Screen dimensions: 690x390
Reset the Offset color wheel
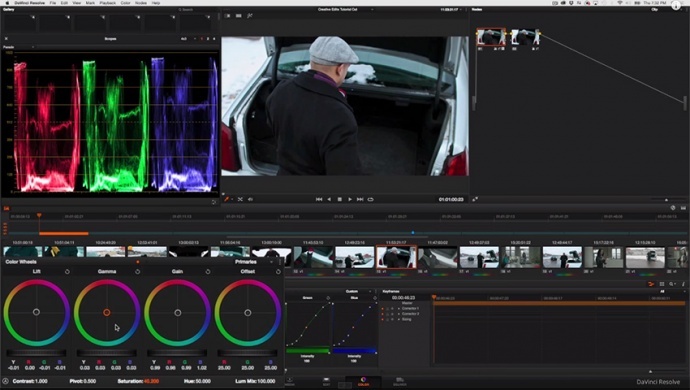[x=279, y=272]
